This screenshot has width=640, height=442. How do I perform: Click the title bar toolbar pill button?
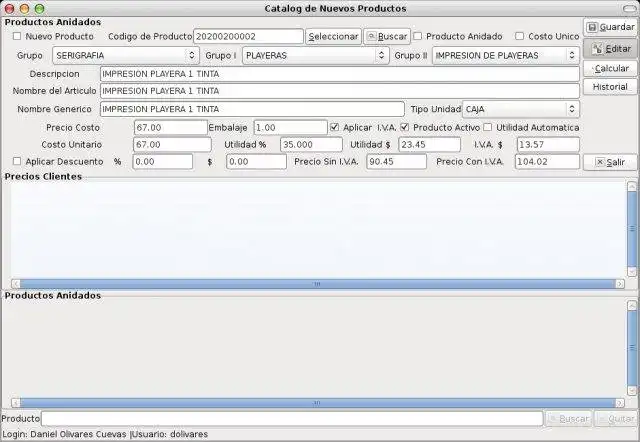(x=629, y=9)
